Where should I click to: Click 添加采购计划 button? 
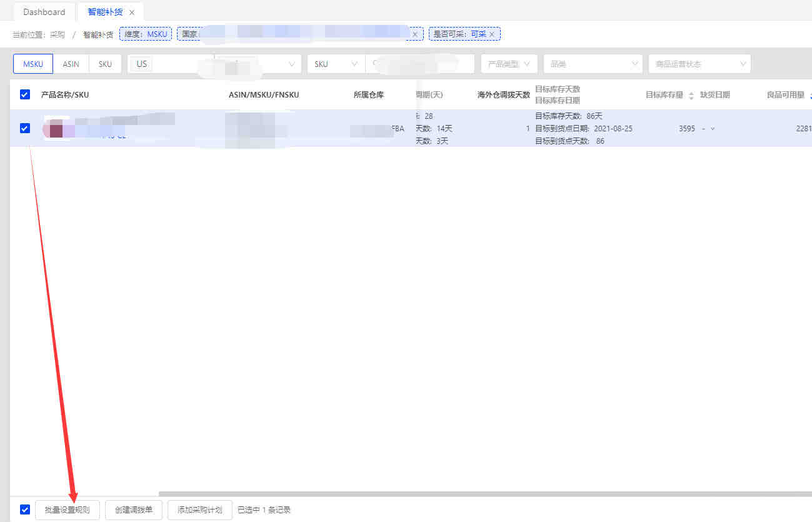200,510
